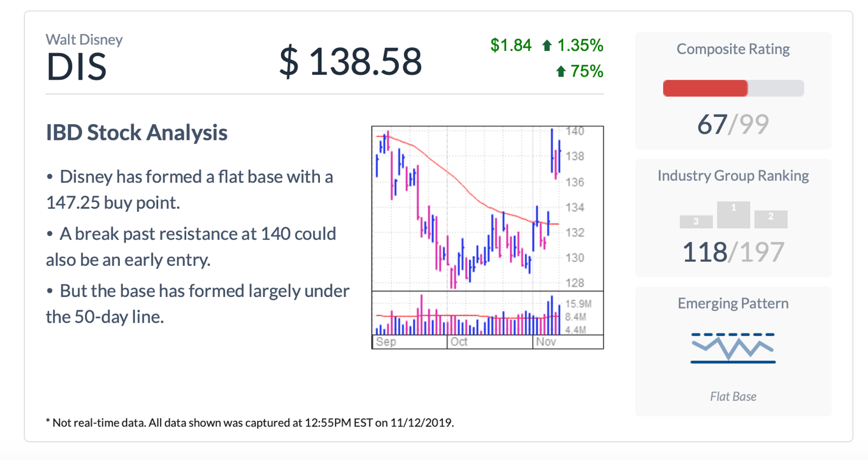
Task: Click the green arrow beside 75%
Action: point(561,72)
